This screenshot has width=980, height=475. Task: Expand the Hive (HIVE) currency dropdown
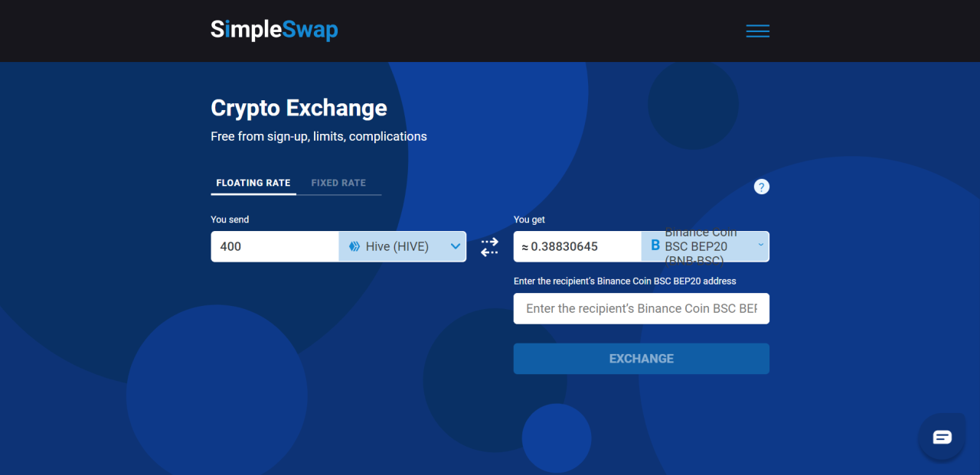pos(403,246)
